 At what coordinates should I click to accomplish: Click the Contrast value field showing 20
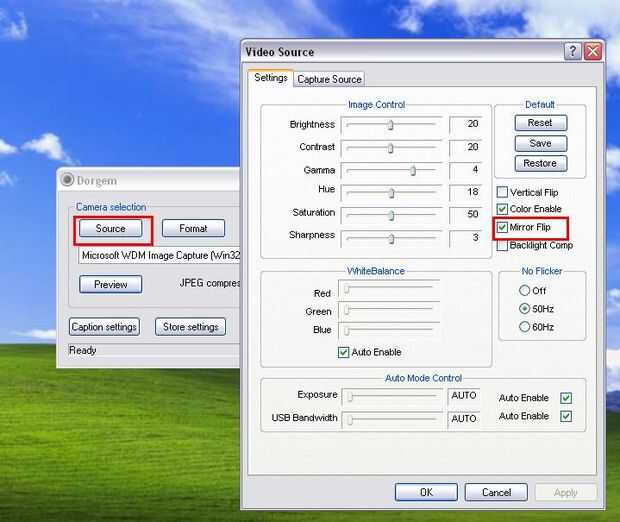tap(466, 147)
